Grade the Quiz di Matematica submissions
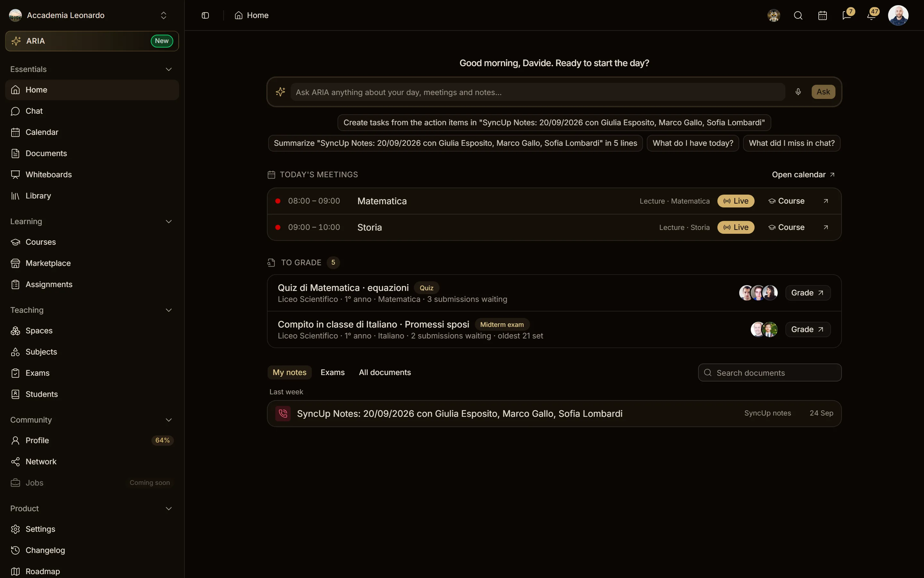The height and width of the screenshot is (578, 924). (808, 293)
